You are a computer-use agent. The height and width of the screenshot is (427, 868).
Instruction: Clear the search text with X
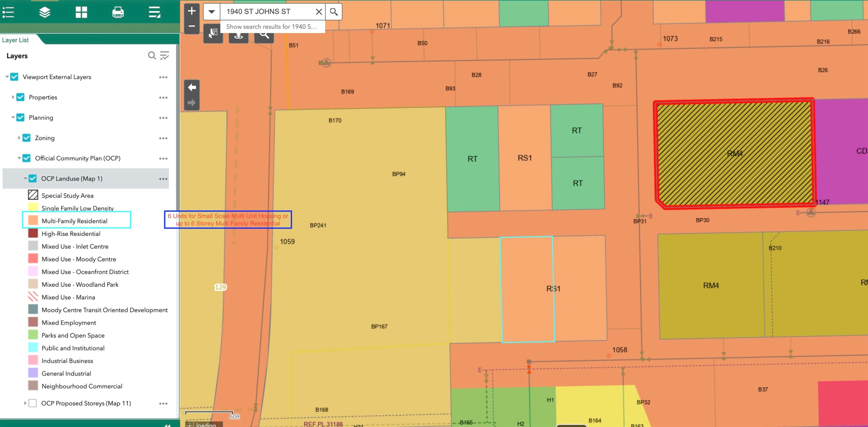click(x=319, y=12)
